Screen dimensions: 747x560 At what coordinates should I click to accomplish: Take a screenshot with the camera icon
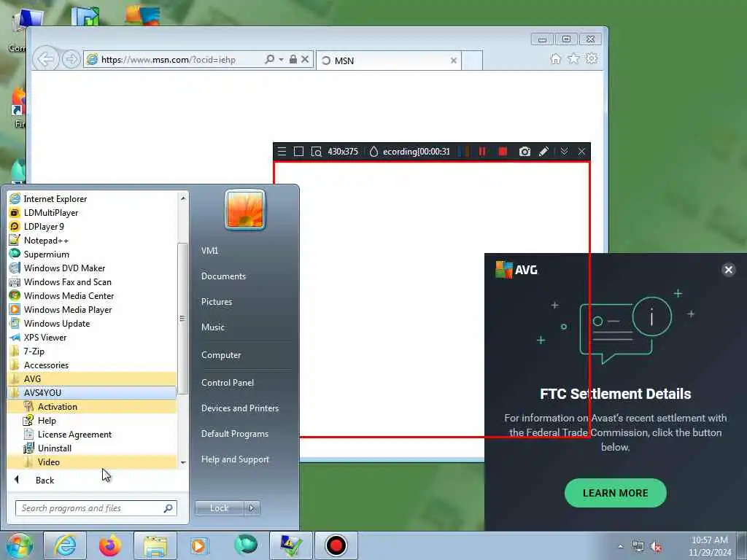tap(525, 152)
